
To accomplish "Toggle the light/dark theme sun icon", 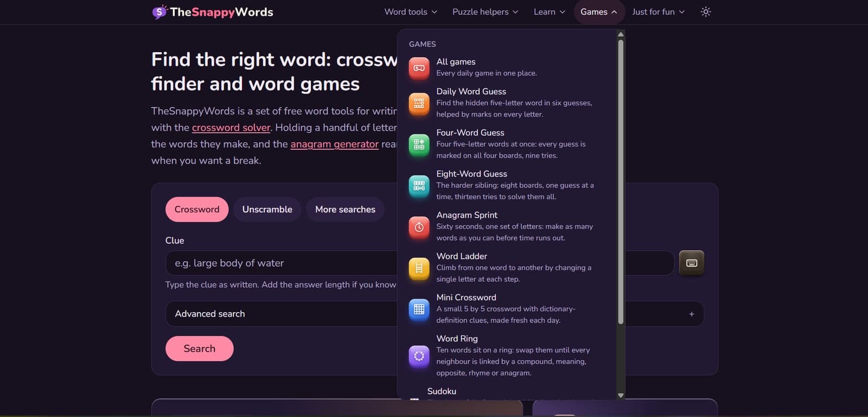I will coord(706,12).
